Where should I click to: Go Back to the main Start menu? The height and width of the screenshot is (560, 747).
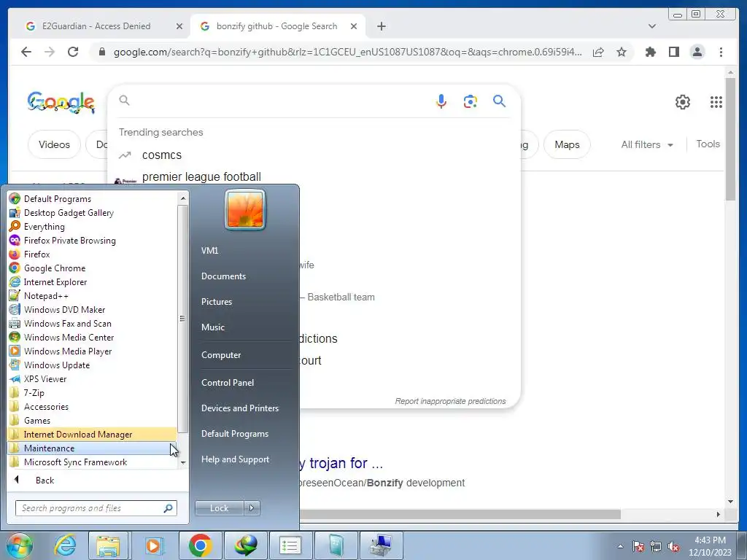point(44,481)
